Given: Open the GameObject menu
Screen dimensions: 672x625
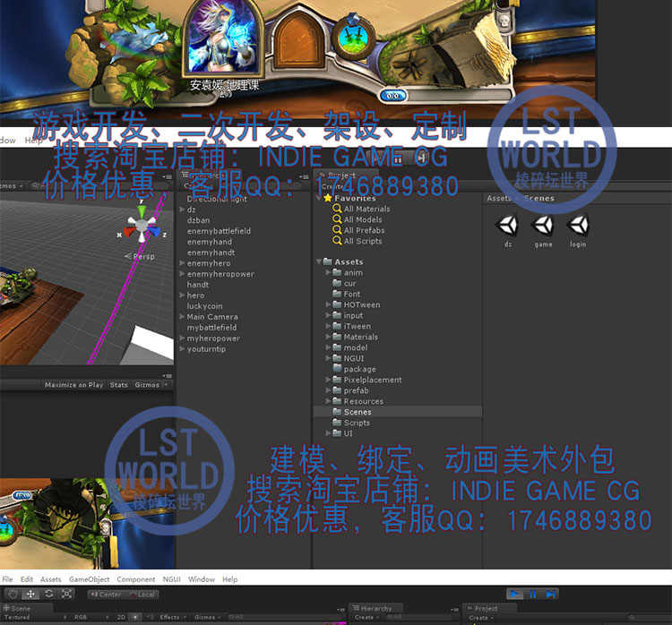Looking at the screenshot, I should tap(89, 579).
